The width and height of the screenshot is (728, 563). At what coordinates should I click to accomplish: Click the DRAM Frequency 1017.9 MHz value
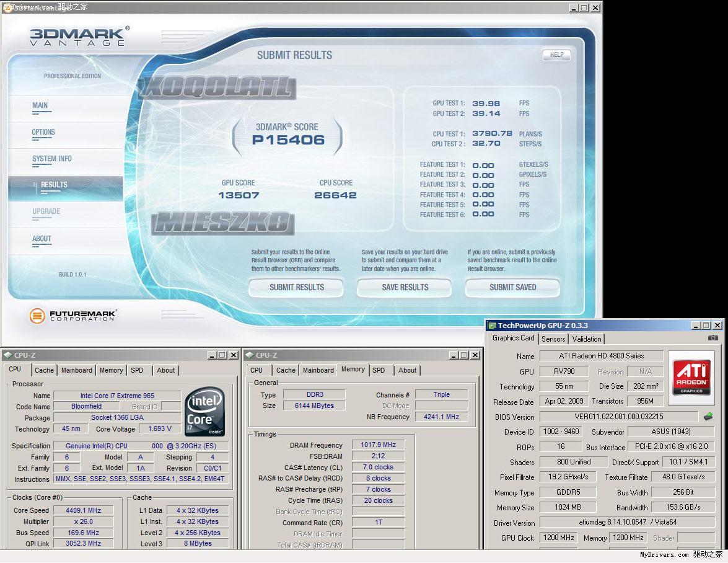click(379, 445)
